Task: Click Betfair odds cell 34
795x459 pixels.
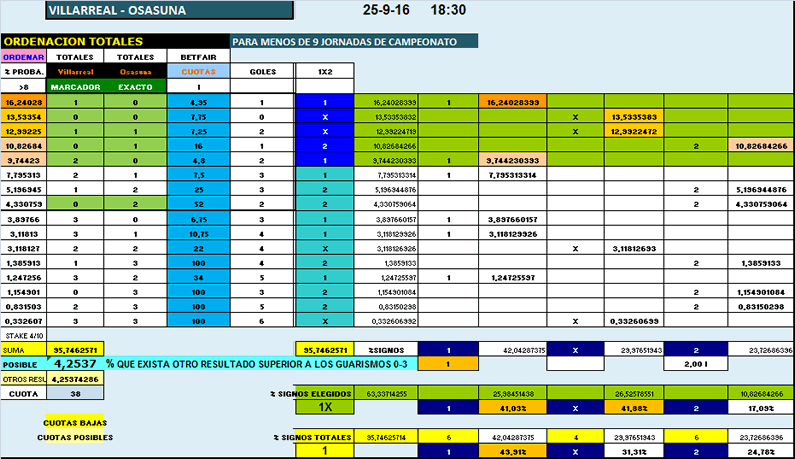Action: coord(198,277)
